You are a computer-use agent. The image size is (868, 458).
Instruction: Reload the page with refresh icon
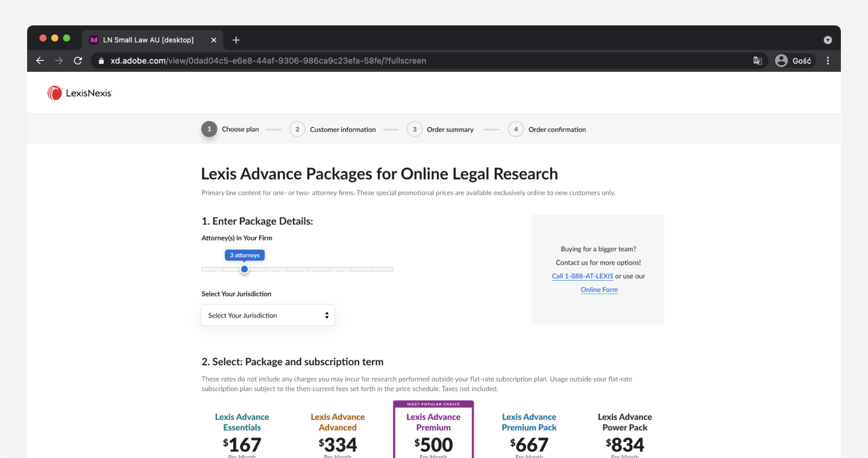coord(78,60)
